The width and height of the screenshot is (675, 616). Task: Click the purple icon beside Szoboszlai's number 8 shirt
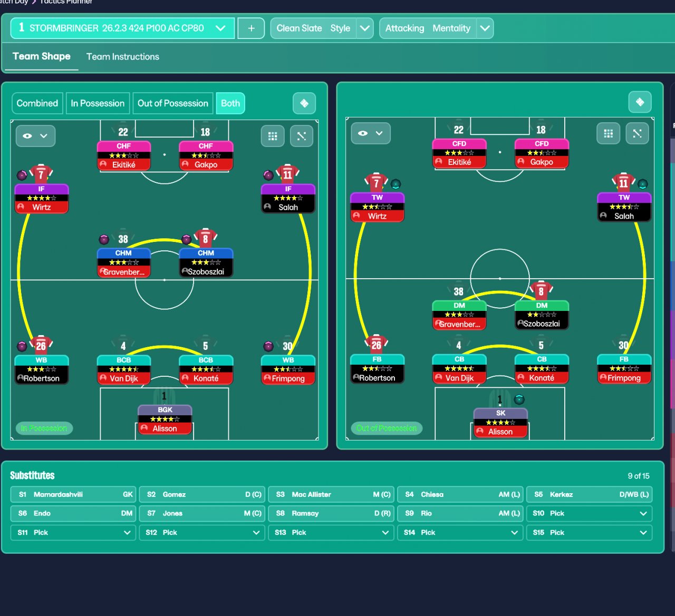coord(186,240)
